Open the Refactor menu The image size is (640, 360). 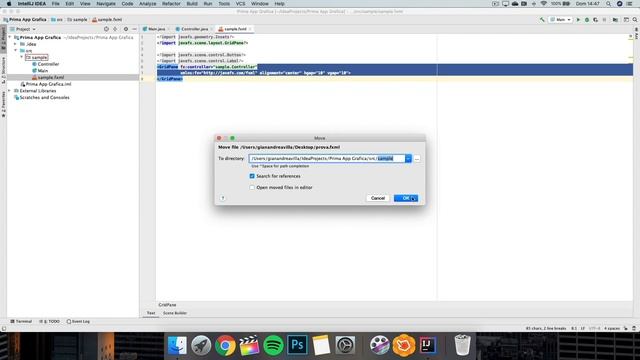tap(171, 4)
